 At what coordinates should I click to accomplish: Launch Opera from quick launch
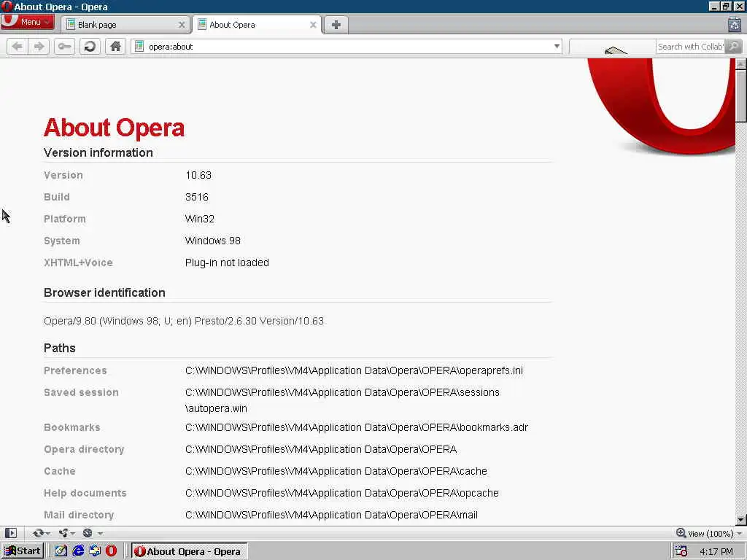(111, 551)
